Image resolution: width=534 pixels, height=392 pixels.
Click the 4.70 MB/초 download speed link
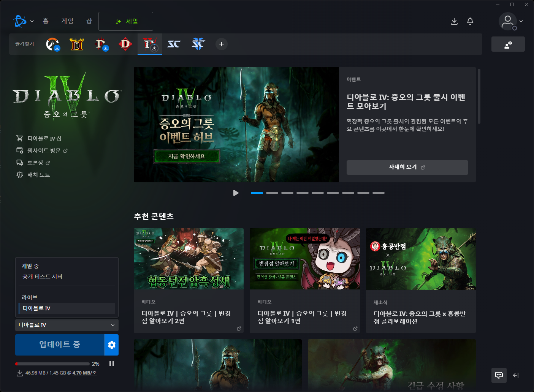click(84, 373)
